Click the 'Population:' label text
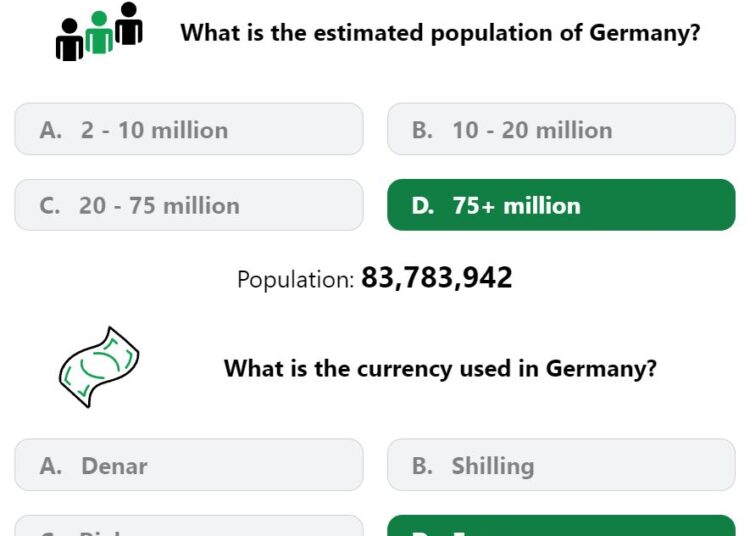Screen dimensions: 750x536 pyautogui.click(x=296, y=279)
